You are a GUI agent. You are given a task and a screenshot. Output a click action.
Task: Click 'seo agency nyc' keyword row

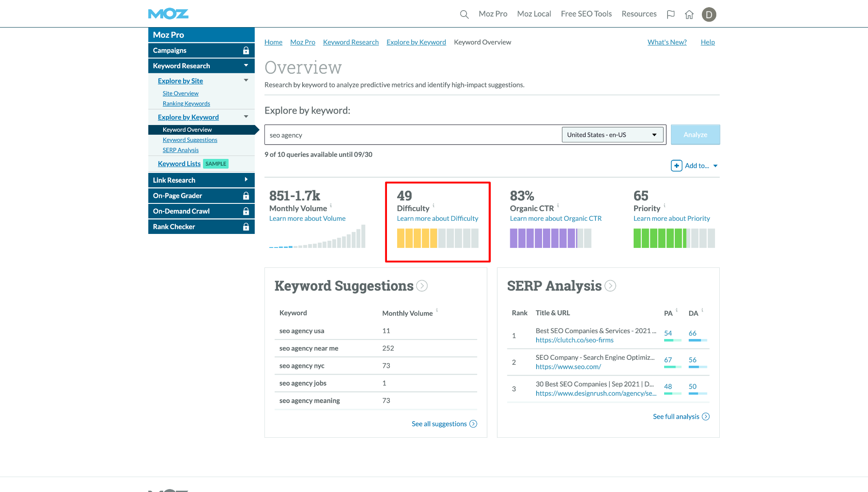pos(376,366)
